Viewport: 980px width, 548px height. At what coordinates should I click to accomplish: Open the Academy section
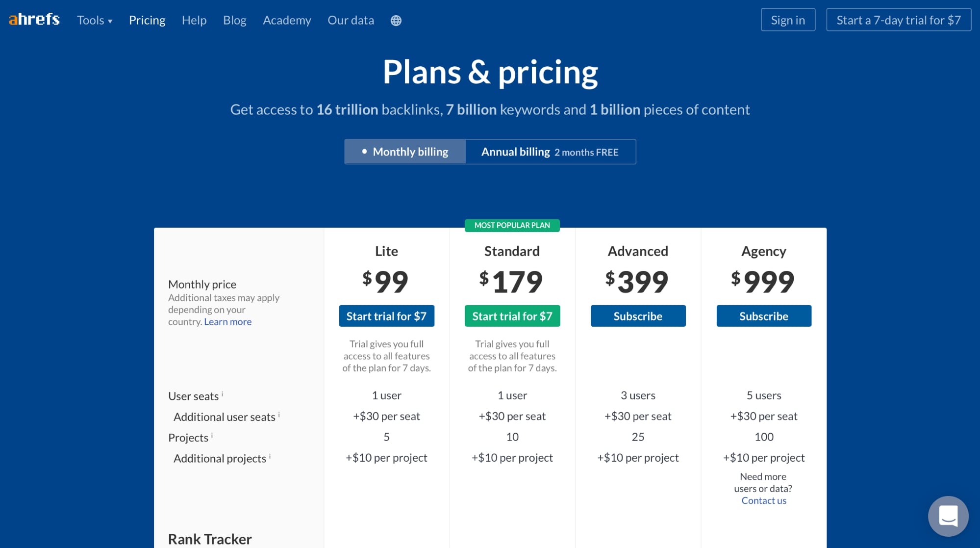point(287,20)
